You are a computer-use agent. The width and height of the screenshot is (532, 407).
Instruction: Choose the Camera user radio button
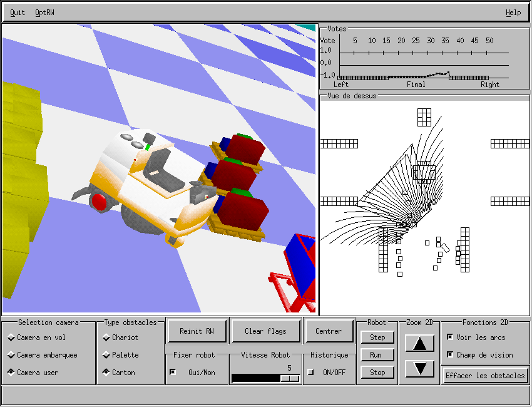point(11,373)
